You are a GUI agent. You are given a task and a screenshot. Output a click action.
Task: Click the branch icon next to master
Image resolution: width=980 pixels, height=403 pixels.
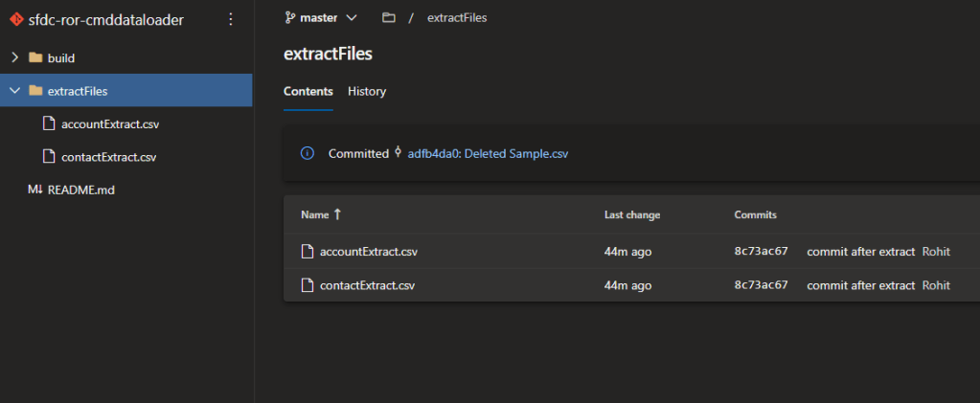click(x=290, y=17)
